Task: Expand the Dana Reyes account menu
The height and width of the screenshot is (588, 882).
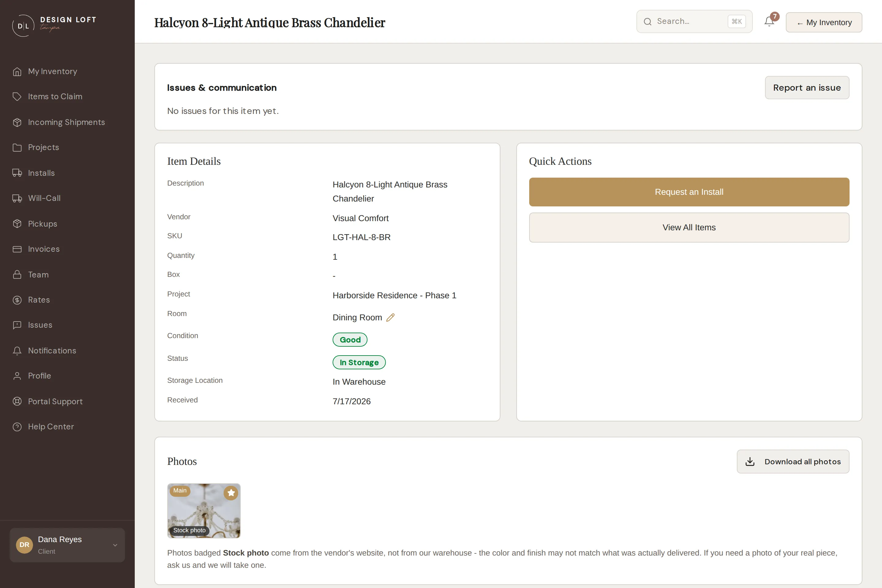Action: [x=67, y=545]
